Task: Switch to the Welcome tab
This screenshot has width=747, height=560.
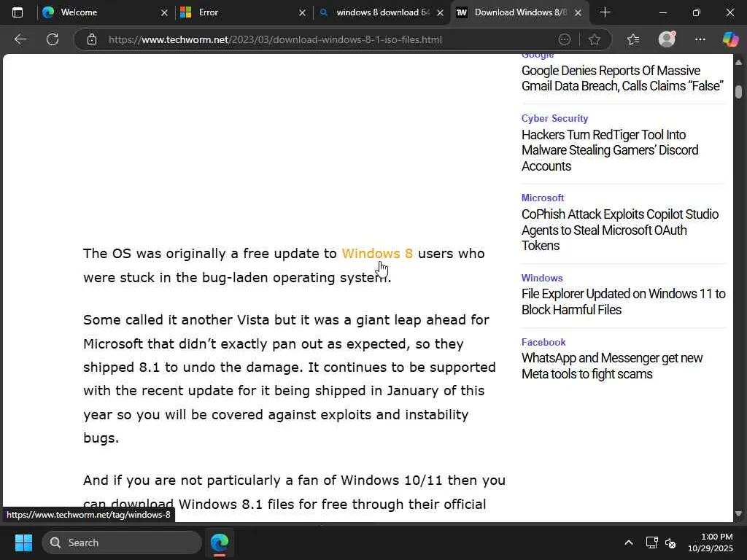Action: coord(105,12)
